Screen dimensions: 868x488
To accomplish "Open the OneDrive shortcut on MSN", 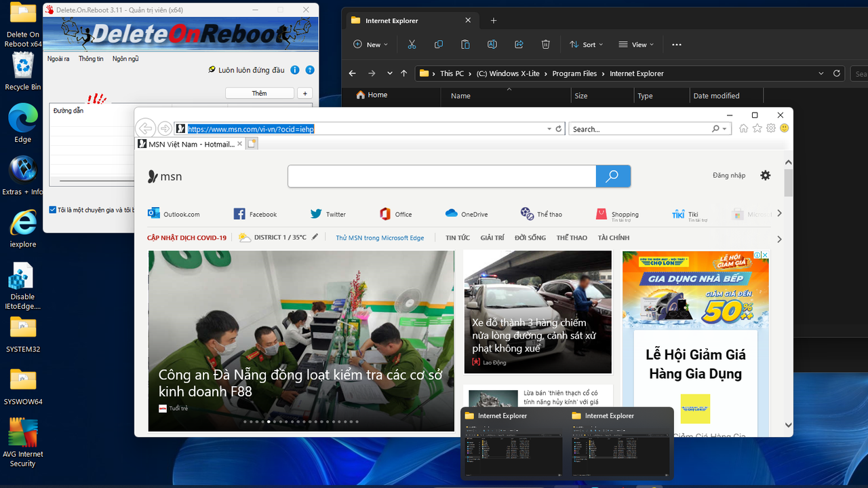I will coord(467,214).
